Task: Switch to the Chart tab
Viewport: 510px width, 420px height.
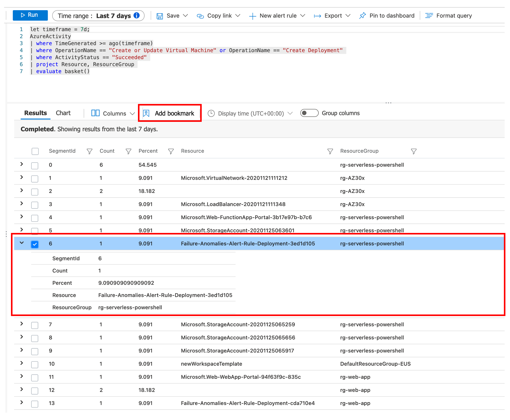Action: pyautogui.click(x=63, y=113)
